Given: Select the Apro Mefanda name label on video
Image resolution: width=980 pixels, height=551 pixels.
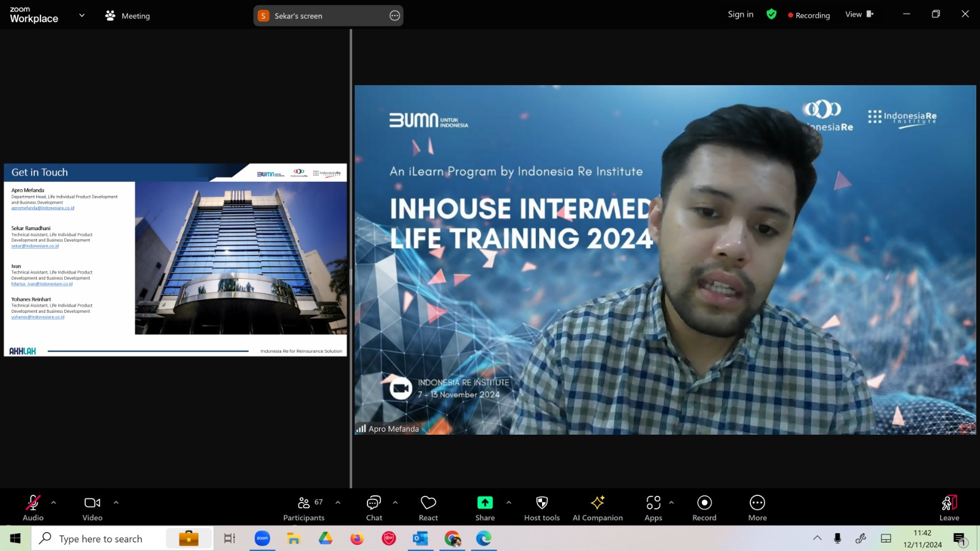Looking at the screenshot, I should point(394,429).
